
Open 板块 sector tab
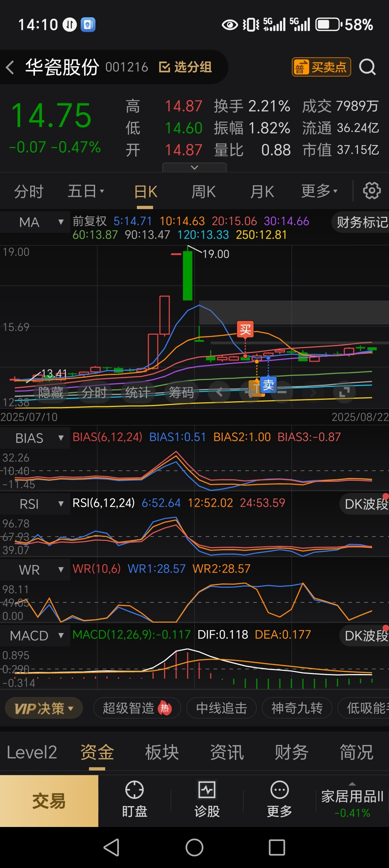tap(162, 752)
